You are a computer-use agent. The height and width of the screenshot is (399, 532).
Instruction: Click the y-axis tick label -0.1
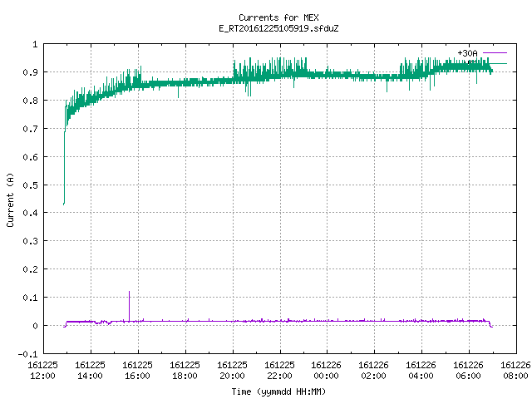pyautogui.click(x=27, y=354)
